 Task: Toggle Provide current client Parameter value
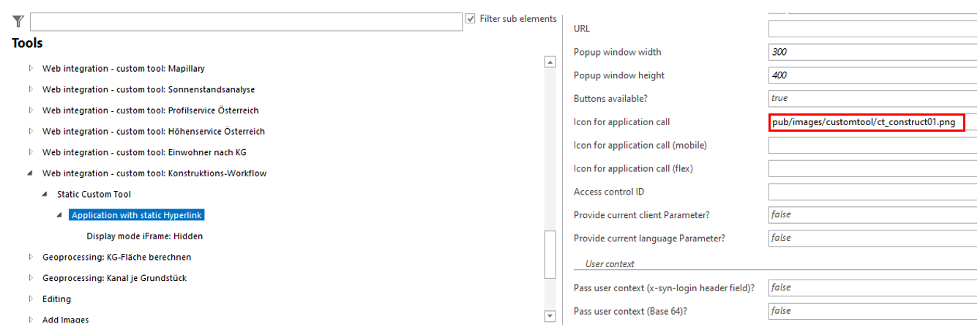[872, 215]
